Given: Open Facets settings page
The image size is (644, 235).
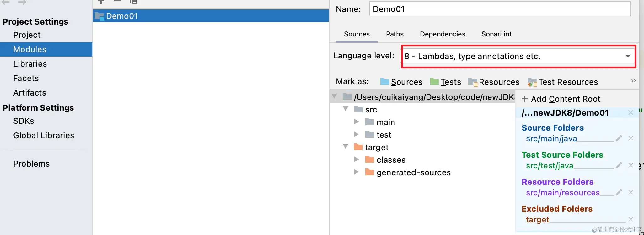Looking at the screenshot, I should (x=26, y=78).
